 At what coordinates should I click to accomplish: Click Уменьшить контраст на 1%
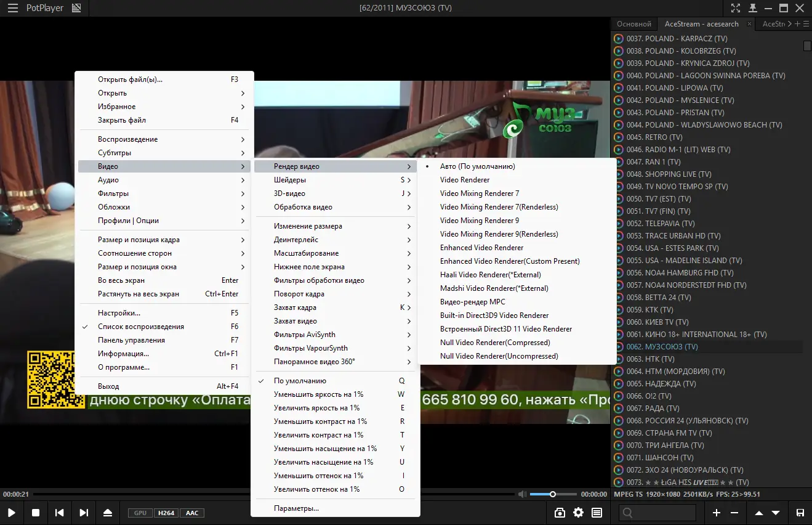[336, 421]
